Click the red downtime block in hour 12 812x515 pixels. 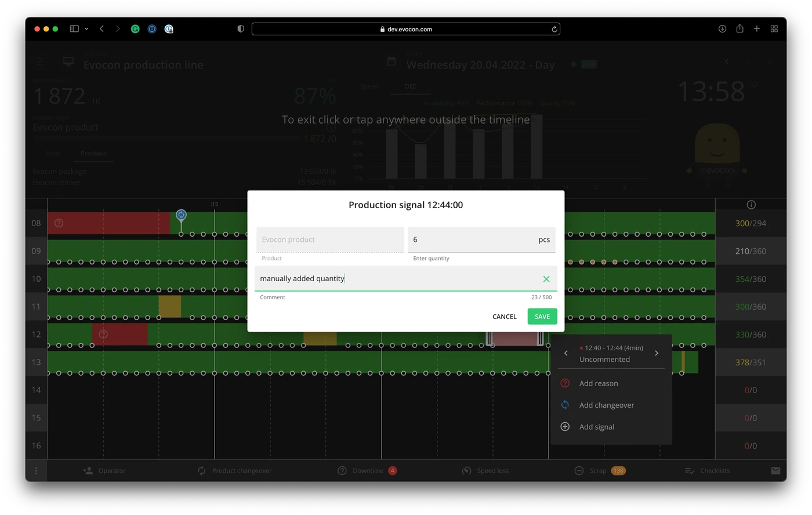[119, 334]
